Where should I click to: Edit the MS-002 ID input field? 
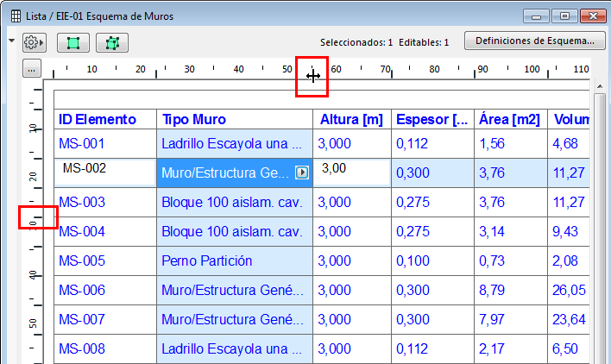[x=105, y=173]
